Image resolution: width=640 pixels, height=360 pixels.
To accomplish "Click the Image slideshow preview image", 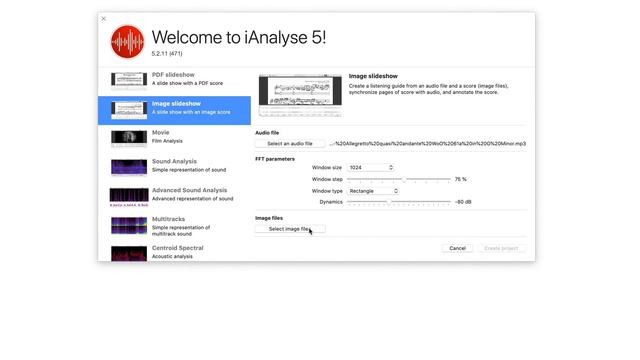I will click(x=300, y=96).
